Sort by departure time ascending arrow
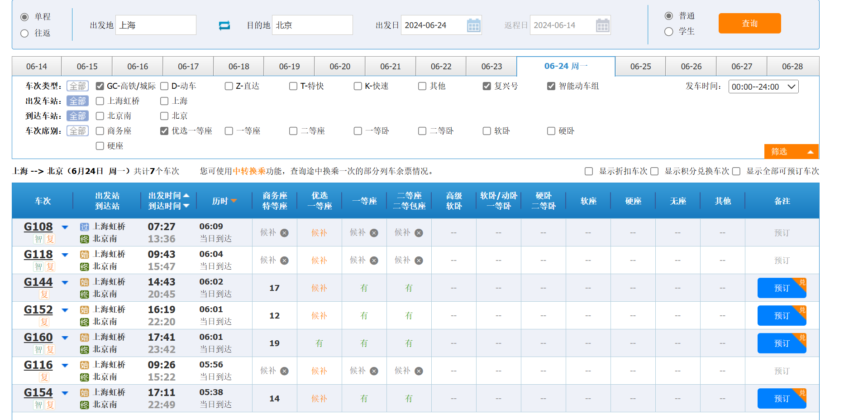 pos(186,195)
